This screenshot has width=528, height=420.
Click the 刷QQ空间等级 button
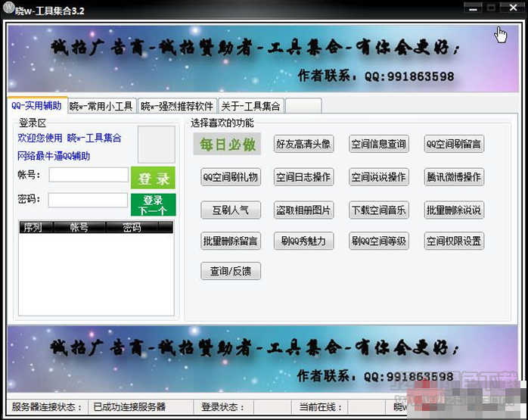tap(378, 241)
